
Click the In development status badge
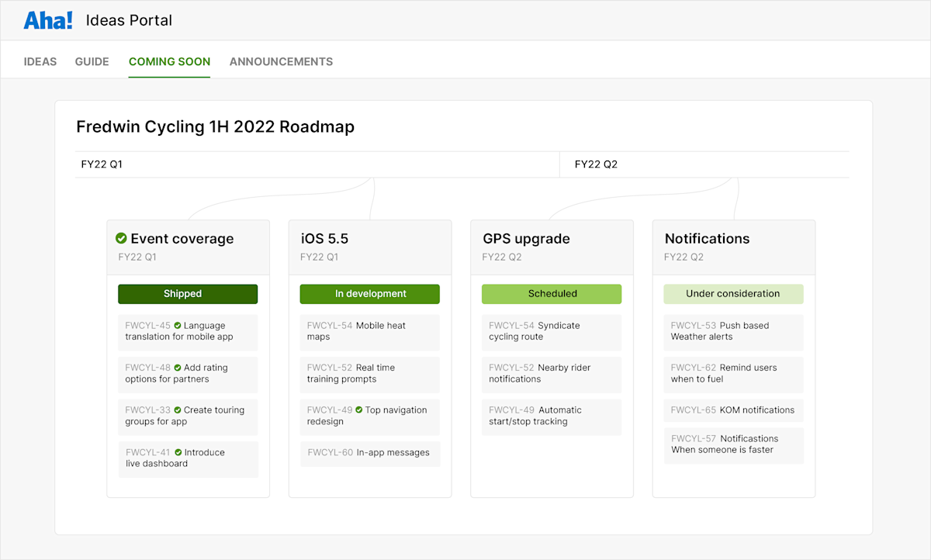click(x=369, y=294)
